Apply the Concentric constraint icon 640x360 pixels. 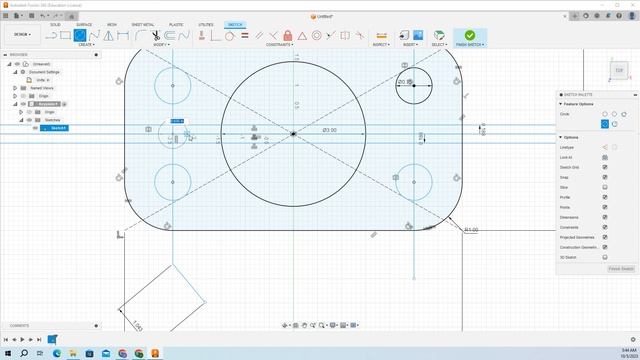pos(316,36)
